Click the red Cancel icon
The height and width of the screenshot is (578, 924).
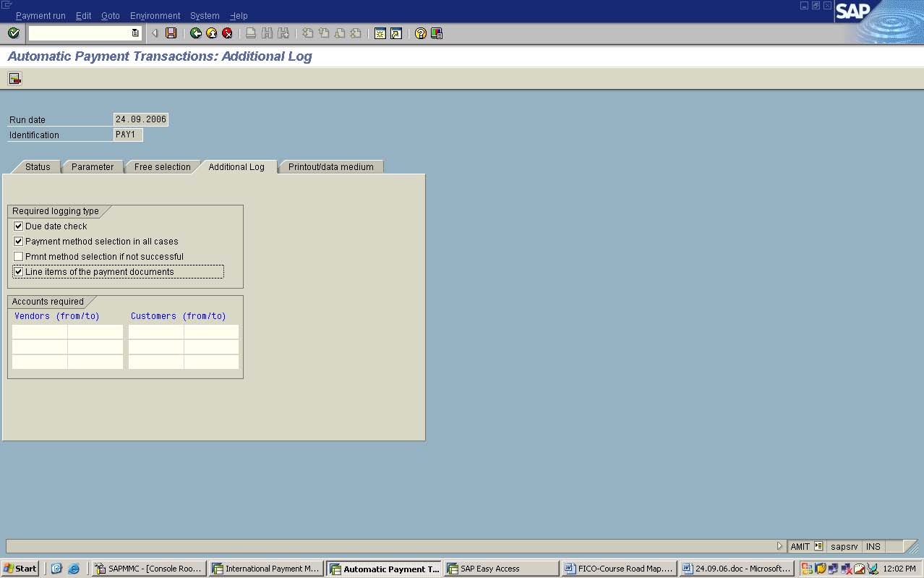point(227,33)
